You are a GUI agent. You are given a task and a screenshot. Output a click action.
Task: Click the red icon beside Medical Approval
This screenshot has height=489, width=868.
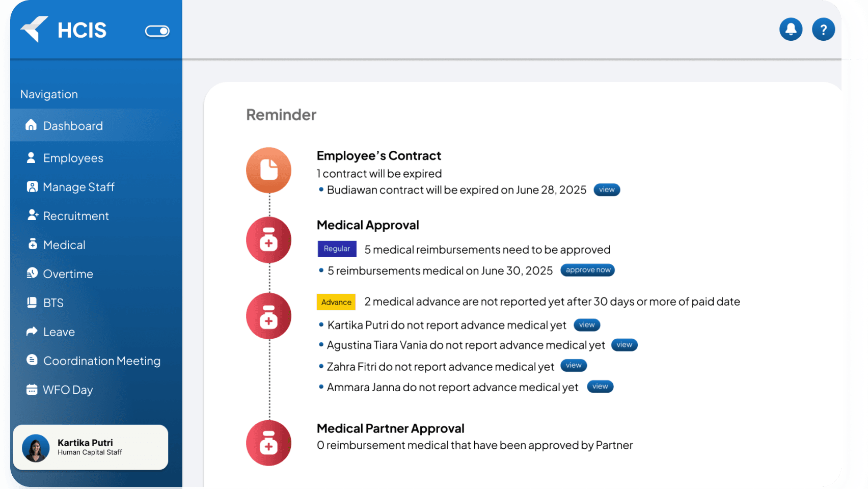pos(268,240)
